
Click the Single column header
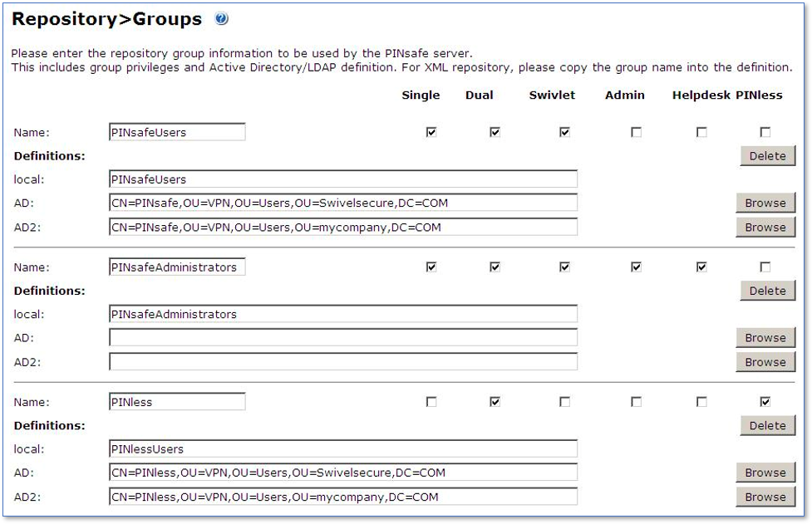pos(421,95)
